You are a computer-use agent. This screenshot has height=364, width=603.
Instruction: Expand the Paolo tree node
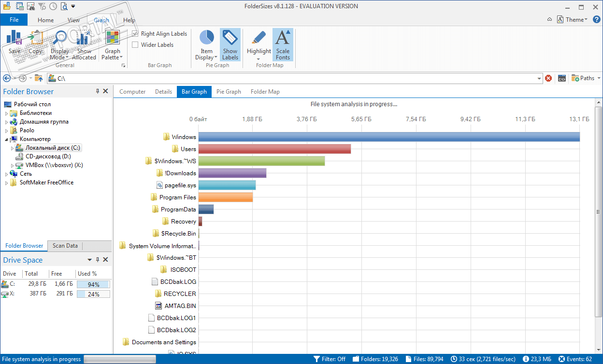pos(7,131)
